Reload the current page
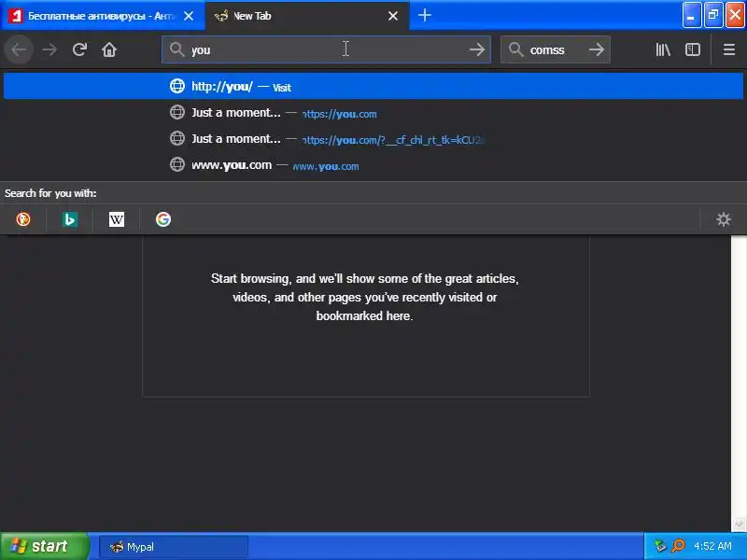Image resolution: width=747 pixels, height=560 pixels. tap(79, 49)
